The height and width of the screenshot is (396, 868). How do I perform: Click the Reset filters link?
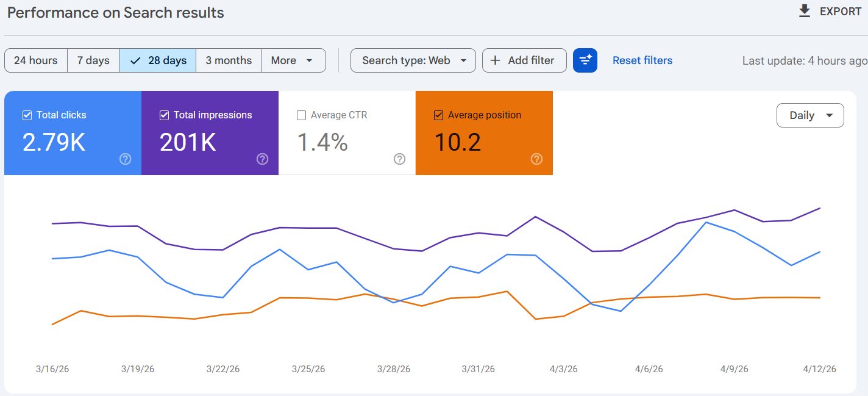tap(642, 60)
